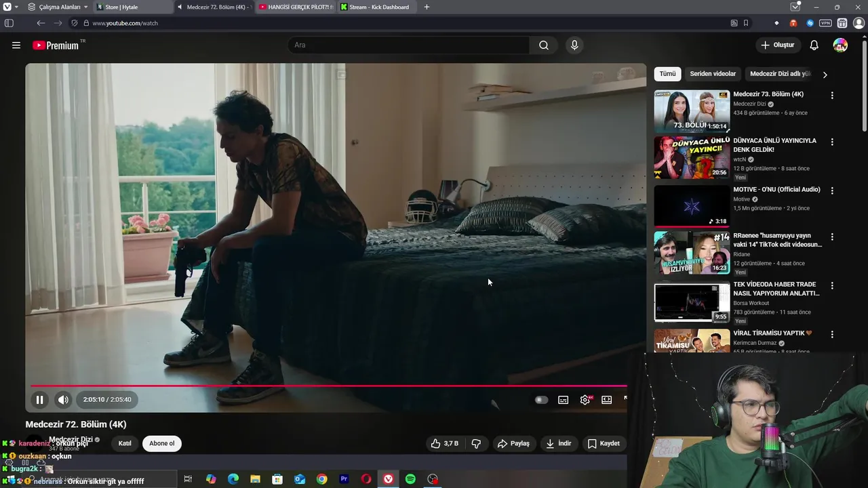Mute the video using the speaker icon

click(63, 400)
